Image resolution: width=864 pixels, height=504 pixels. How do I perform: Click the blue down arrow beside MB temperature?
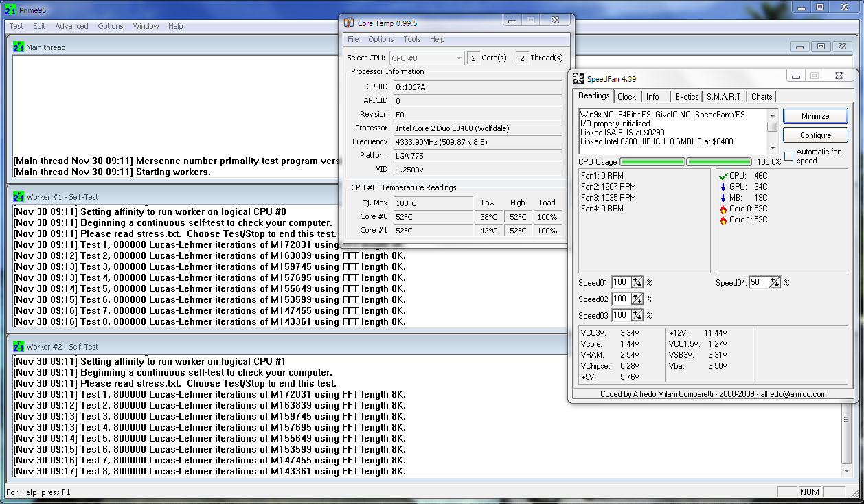pos(723,198)
